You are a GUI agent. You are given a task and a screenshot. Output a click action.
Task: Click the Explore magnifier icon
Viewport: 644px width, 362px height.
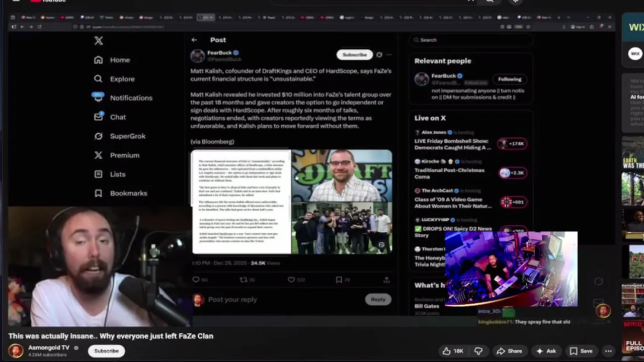(x=98, y=79)
